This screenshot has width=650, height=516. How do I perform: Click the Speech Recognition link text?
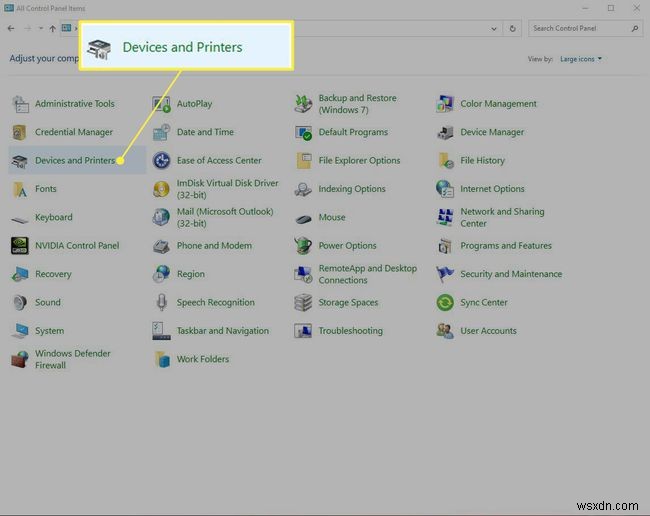pos(216,303)
